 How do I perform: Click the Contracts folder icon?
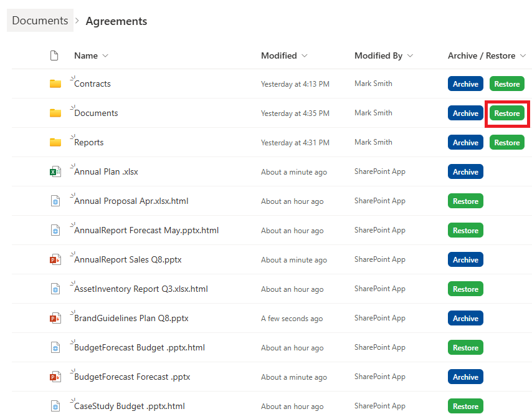[x=55, y=84]
